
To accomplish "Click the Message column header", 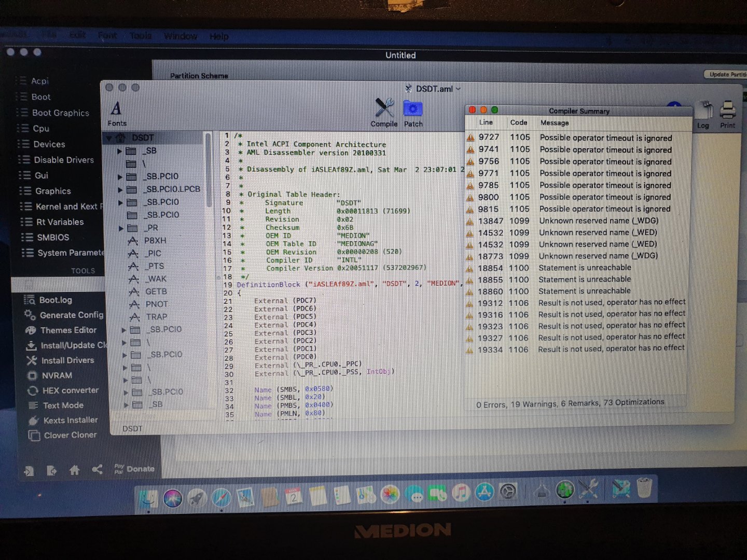I will [x=554, y=123].
